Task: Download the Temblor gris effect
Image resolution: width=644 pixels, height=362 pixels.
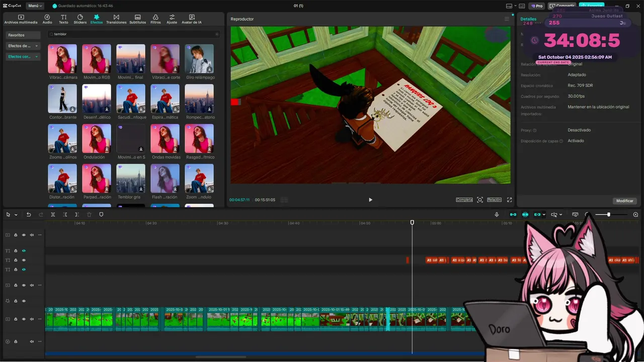Action: 141,189
